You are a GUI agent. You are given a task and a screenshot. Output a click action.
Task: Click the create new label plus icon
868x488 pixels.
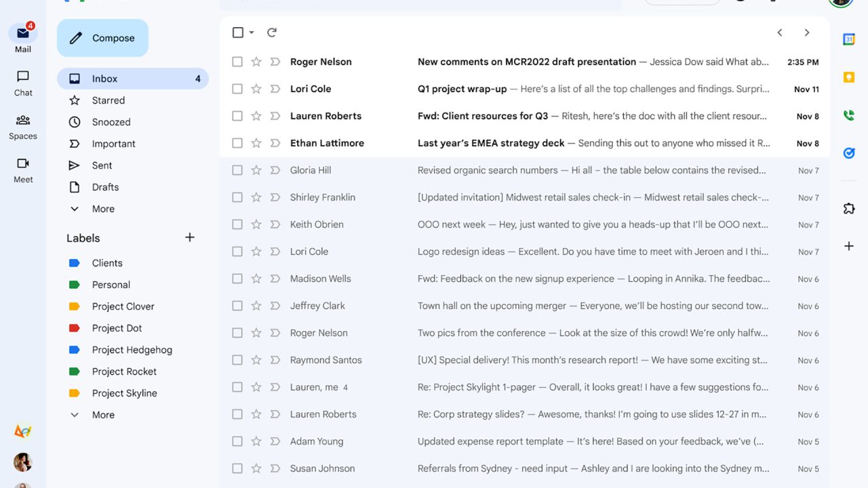(190, 237)
